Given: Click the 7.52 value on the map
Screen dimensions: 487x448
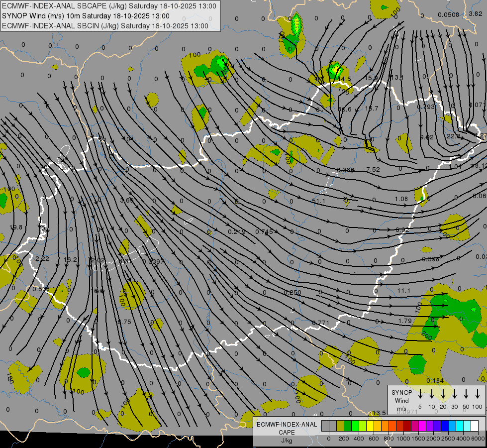Looking at the screenshot, I should [x=373, y=170].
